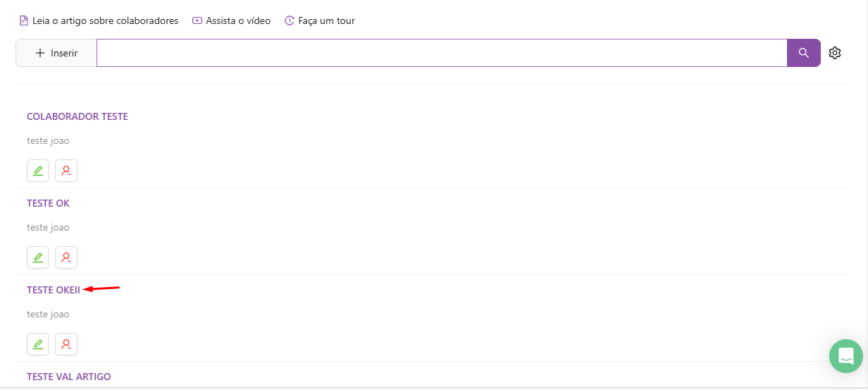
Task: Open the green chat support widget
Action: (845, 355)
